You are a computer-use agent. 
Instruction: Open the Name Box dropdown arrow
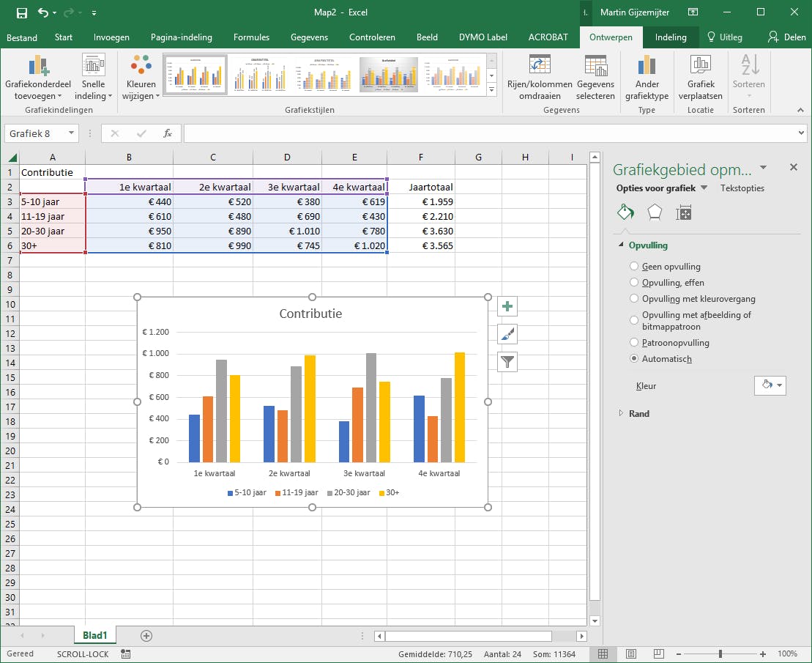[x=71, y=133]
